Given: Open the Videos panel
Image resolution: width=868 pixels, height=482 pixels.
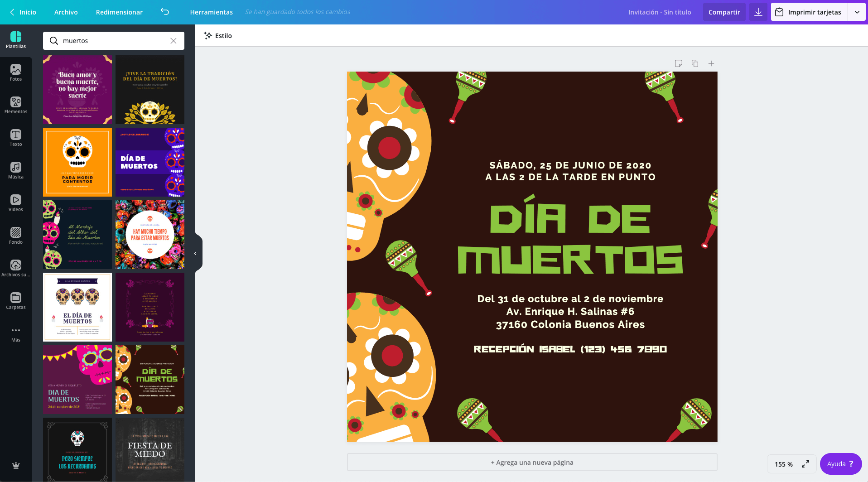Looking at the screenshot, I should click(x=16, y=203).
